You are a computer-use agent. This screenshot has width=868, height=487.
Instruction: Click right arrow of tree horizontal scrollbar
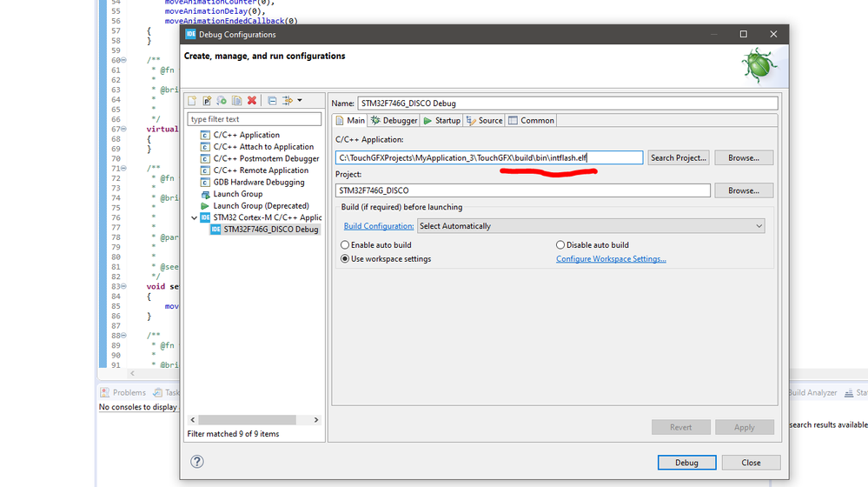[316, 420]
